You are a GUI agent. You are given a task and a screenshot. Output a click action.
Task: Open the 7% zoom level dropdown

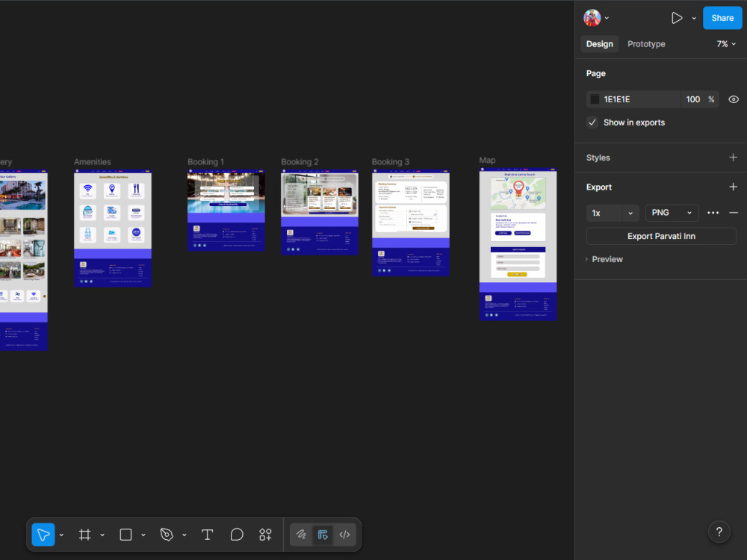coord(727,44)
